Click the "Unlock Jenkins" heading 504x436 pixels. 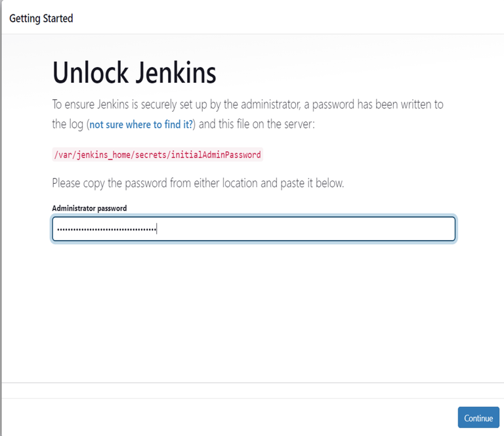pyautogui.click(x=134, y=73)
